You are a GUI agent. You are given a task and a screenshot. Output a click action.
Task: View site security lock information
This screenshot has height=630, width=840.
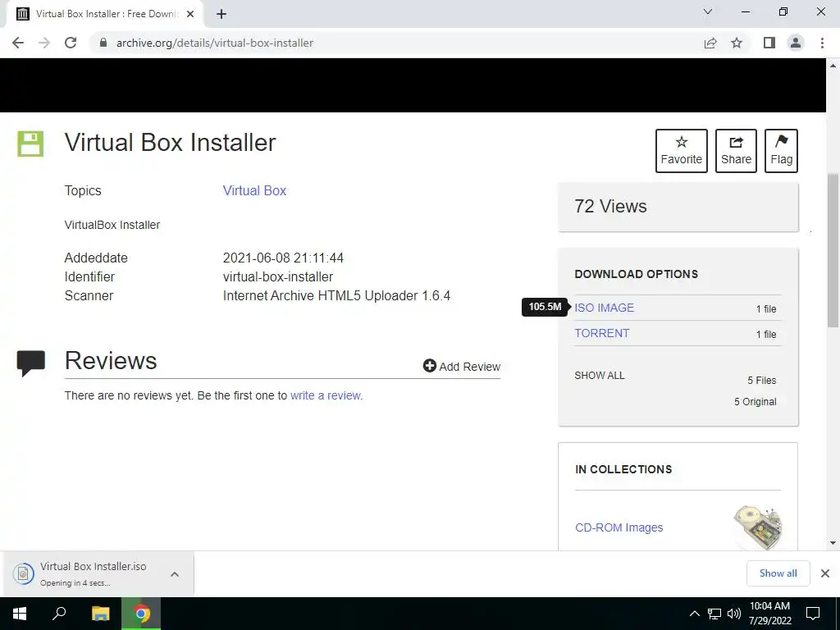click(103, 43)
